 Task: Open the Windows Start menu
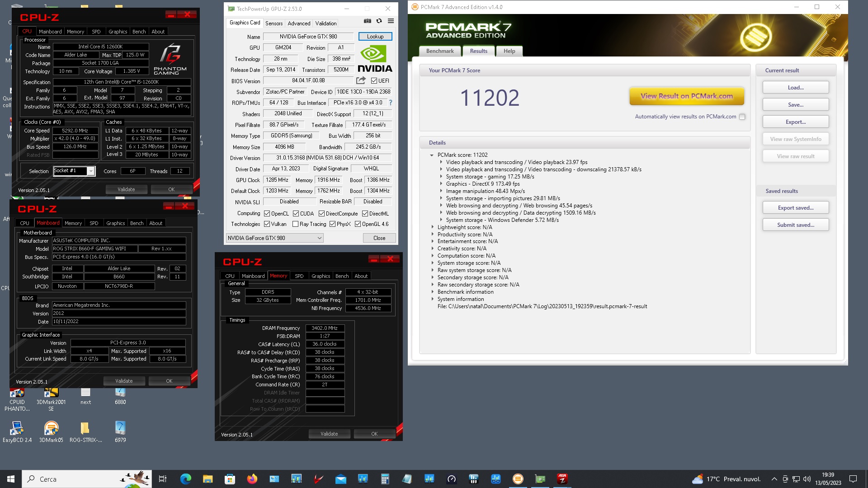(11, 479)
